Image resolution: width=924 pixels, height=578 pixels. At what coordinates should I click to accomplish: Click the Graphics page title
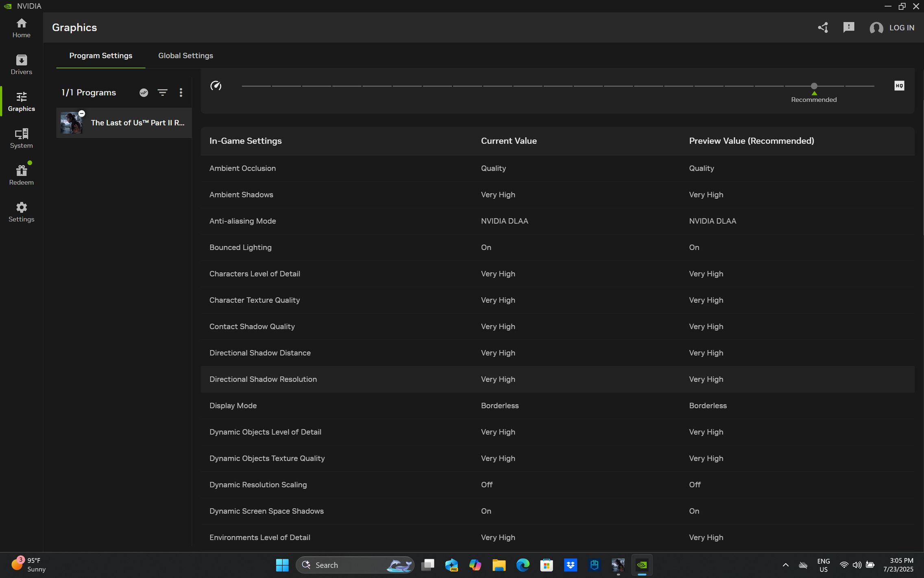[x=74, y=28]
